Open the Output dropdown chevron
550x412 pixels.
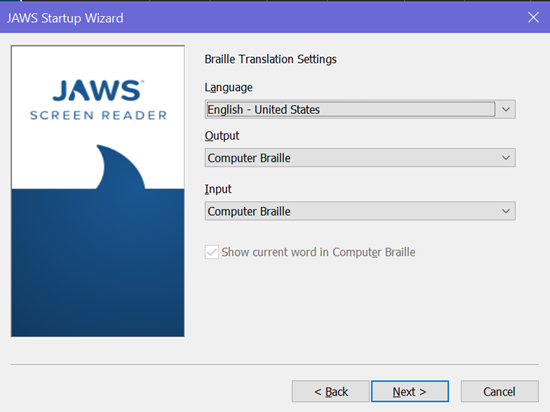(x=505, y=158)
